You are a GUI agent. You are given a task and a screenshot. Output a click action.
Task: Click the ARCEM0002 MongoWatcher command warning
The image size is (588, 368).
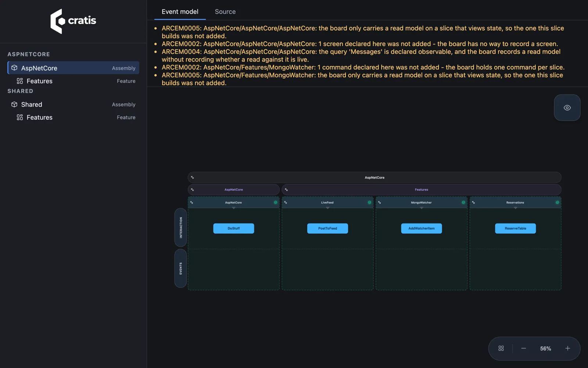pos(363,67)
